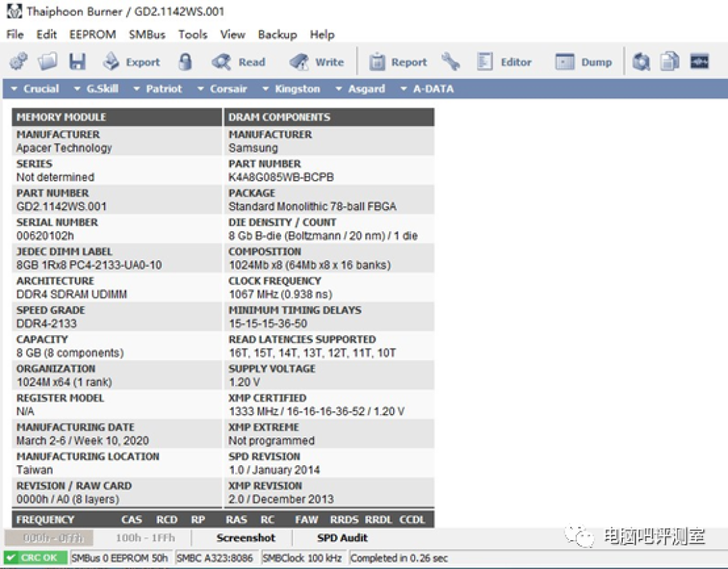728x569 pixels.
Task: Click the padlock write-protection icon
Action: pos(185,61)
